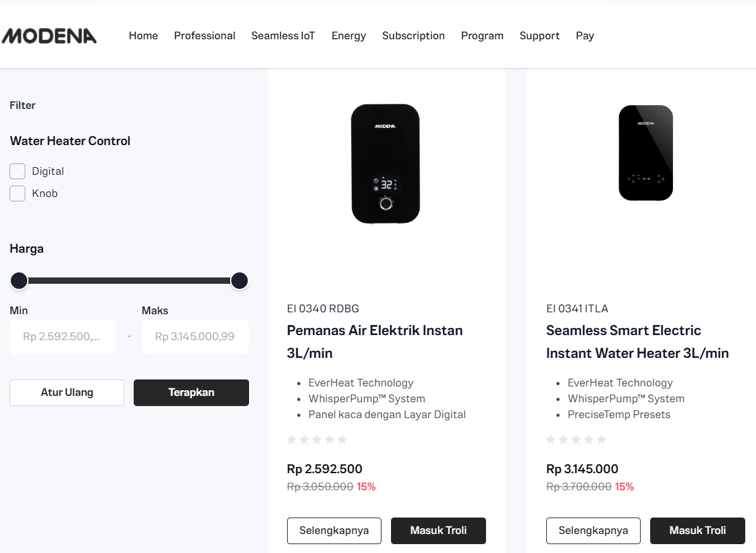756x553 pixels.
Task: Focus the Min price input field
Action: tap(63, 336)
